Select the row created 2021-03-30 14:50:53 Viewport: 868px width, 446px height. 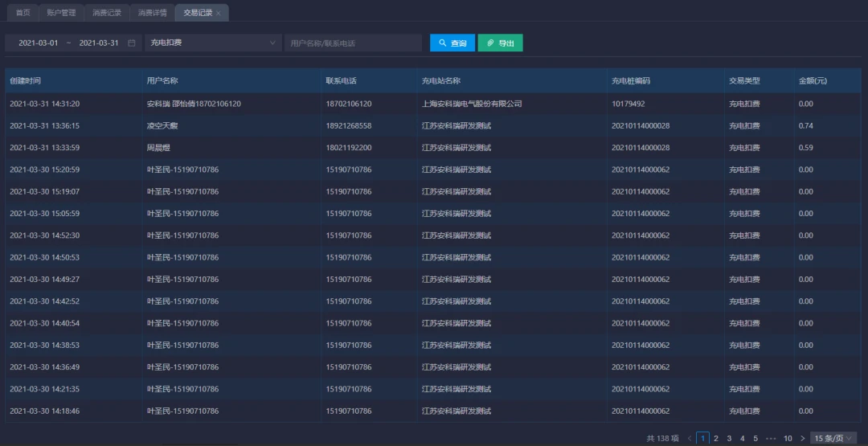point(433,258)
